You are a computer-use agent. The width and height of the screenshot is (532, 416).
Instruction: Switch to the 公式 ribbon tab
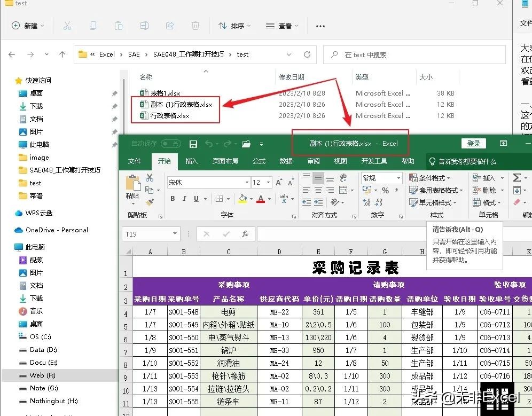click(x=259, y=161)
